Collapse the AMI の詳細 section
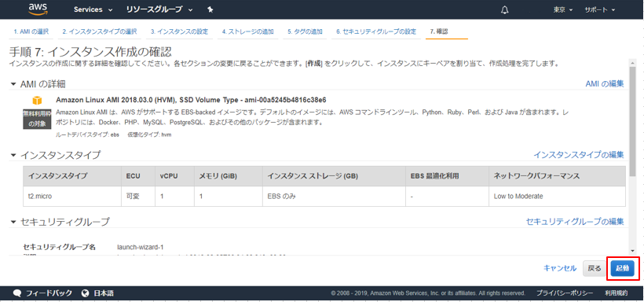The image size is (644, 302). pyautogui.click(x=13, y=84)
